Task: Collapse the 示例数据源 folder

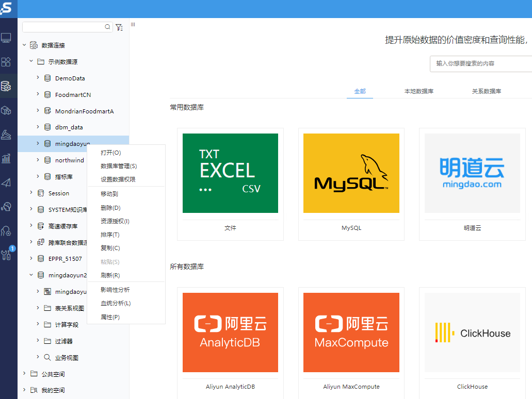Action: tap(31, 61)
